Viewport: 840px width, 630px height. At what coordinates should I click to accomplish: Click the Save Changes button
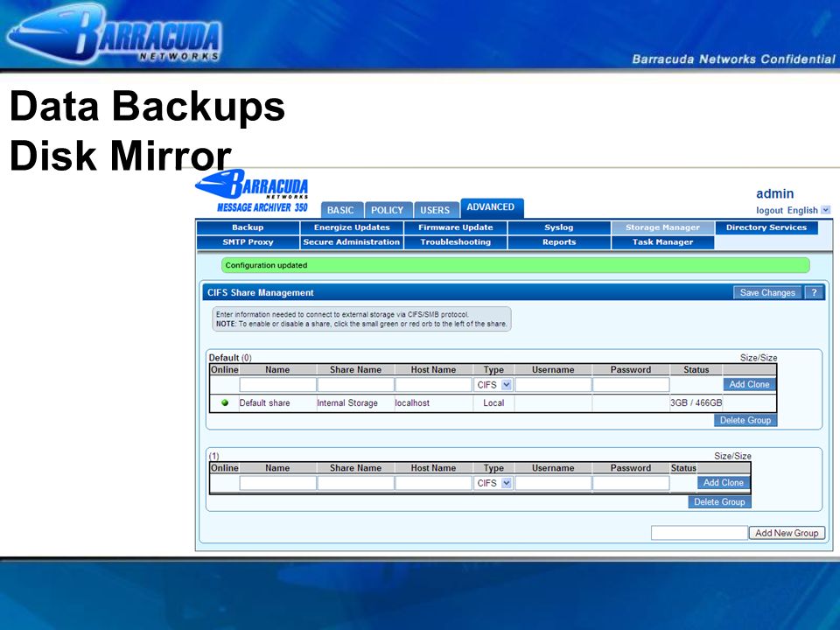tap(767, 292)
